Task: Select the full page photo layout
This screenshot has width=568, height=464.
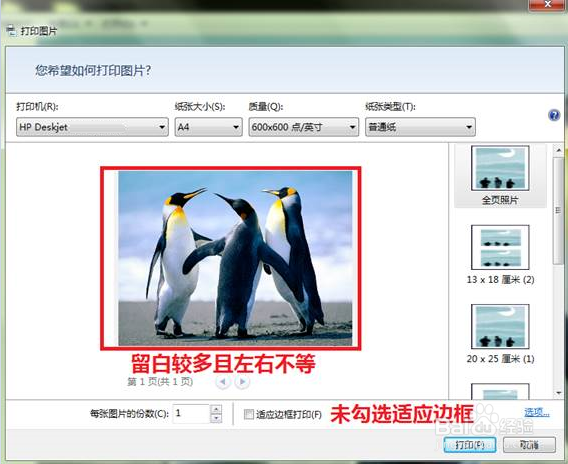Action: point(500,176)
